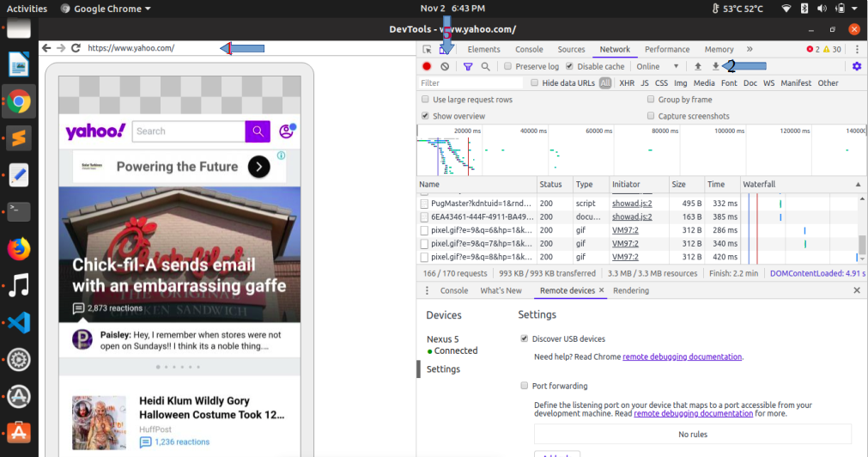The image size is (868, 457).
Task: Filter requests by Img type
Action: [x=680, y=83]
